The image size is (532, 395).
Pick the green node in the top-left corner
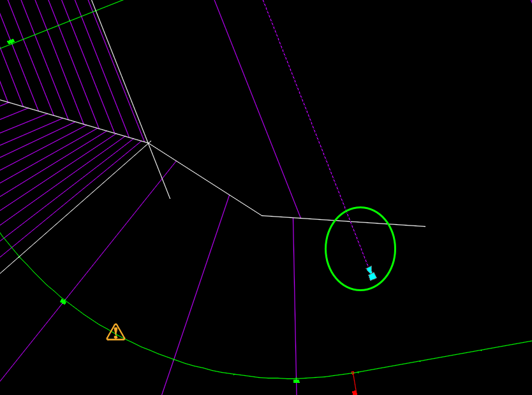pyautogui.click(x=11, y=42)
